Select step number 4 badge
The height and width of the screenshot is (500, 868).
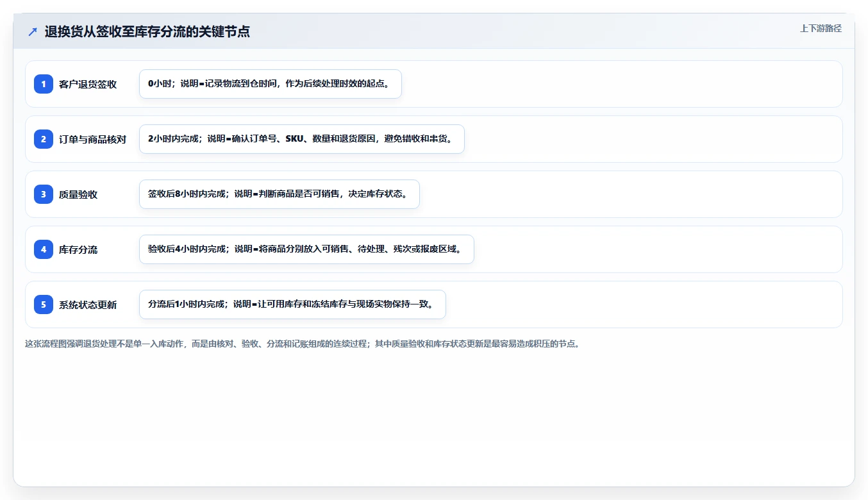(44, 249)
